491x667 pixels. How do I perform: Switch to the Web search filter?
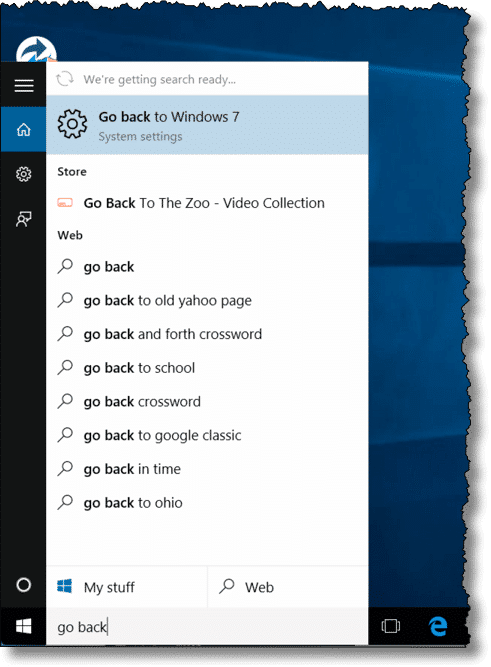point(288,587)
